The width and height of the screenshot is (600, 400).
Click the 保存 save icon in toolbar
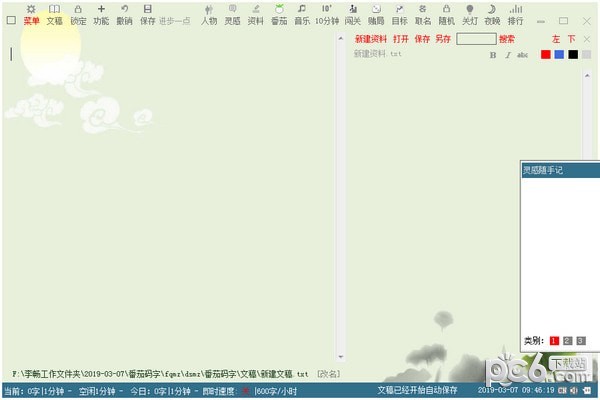(x=148, y=15)
